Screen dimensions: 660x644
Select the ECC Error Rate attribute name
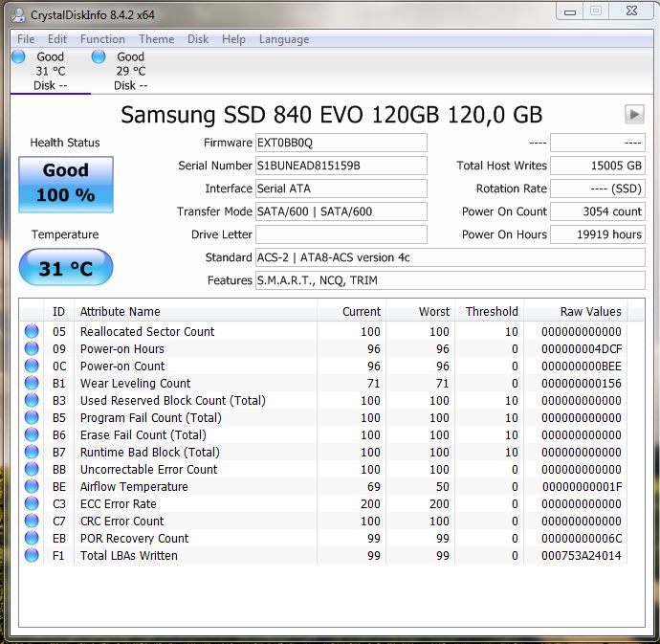point(119,503)
